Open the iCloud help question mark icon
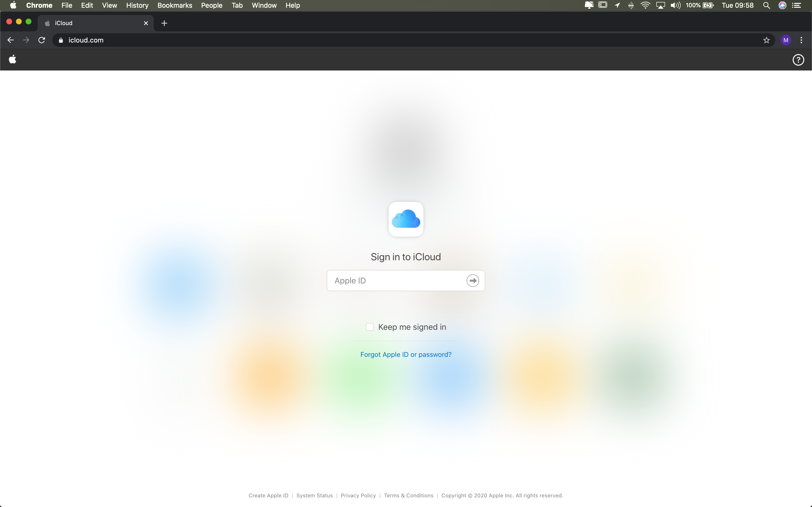Viewport: 812px width, 507px height. coord(798,60)
